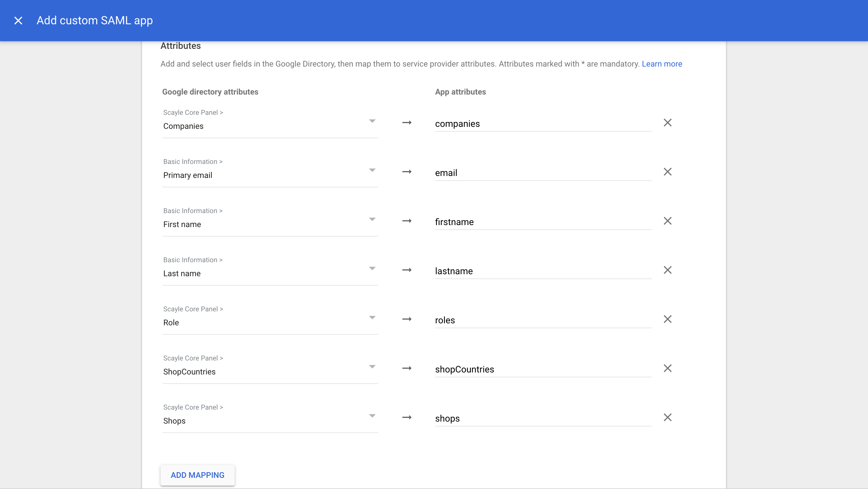The height and width of the screenshot is (489, 868).
Task: Click the roles app attribute input
Action: 542,320
